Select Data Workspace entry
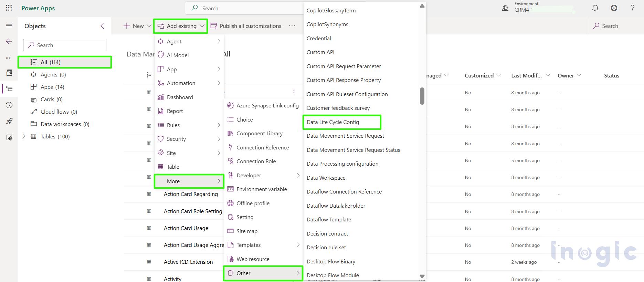Viewport: 644px width, 282px height. tap(326, 178)
